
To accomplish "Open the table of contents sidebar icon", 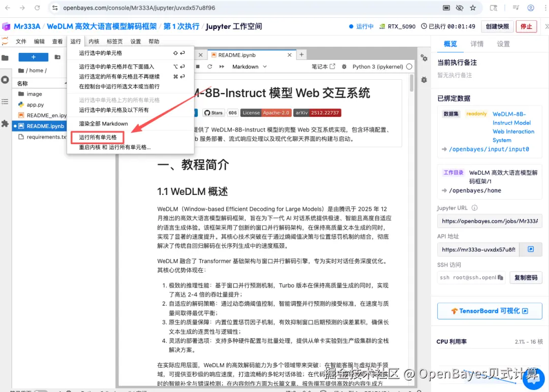I will pos(5,102).
